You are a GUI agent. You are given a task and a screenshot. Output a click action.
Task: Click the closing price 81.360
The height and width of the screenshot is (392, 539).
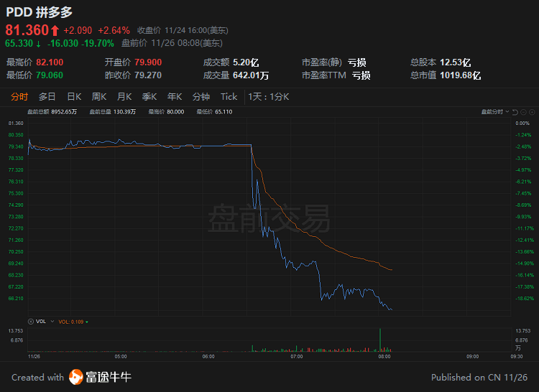pos(27,30)
